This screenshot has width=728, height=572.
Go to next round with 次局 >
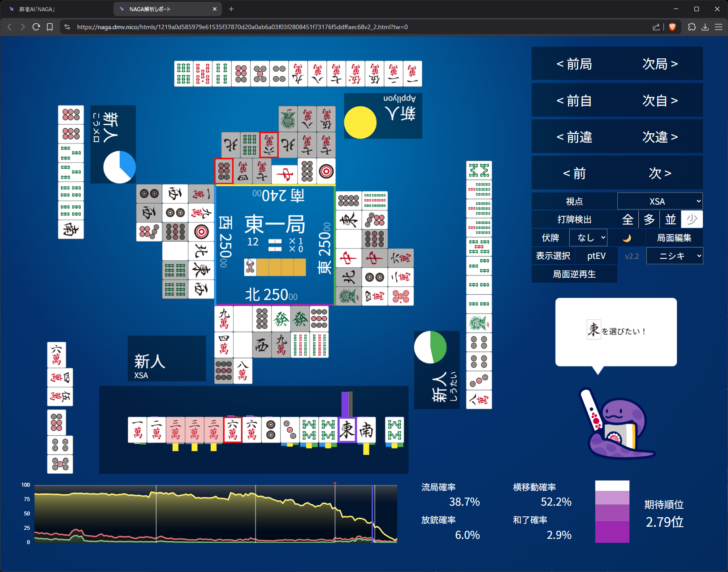coord(659,64)
